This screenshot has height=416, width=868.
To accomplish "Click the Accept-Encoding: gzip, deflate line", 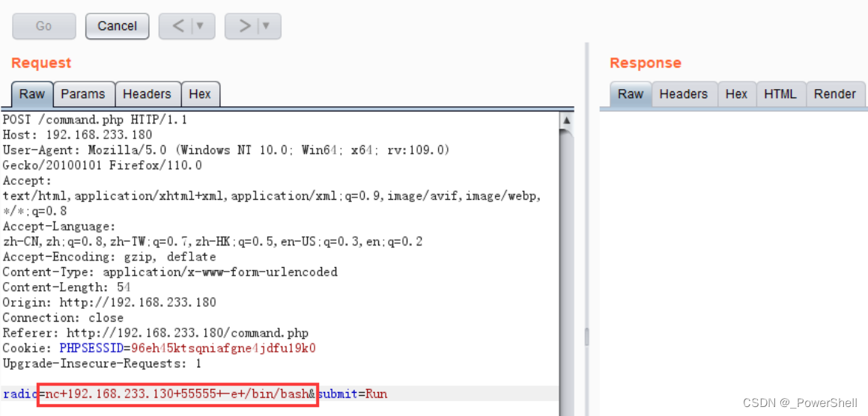I will pos(109,257).
